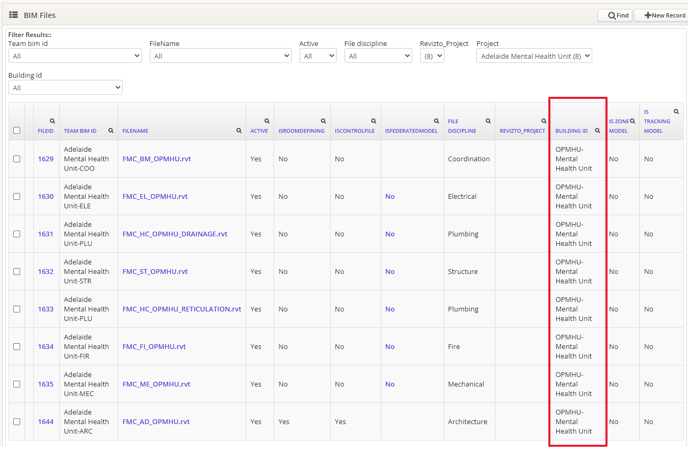
Task: Open FMC_HC_OPMHU_RETICULATION.rvt file link
Action: click(182, 309)
